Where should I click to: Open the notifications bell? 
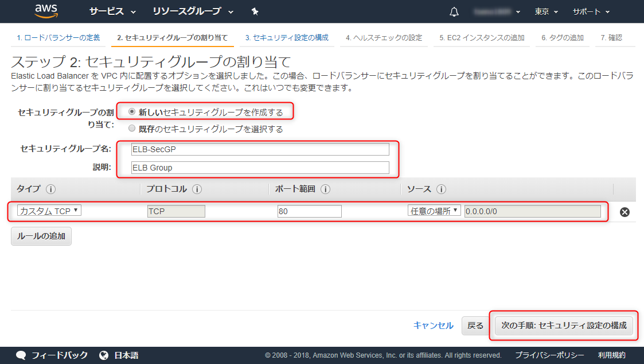click(453, 11)
